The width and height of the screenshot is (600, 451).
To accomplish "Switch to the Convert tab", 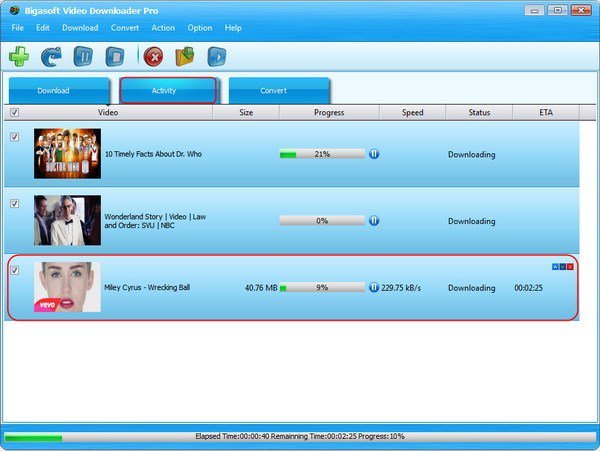I will click(279, 91).
